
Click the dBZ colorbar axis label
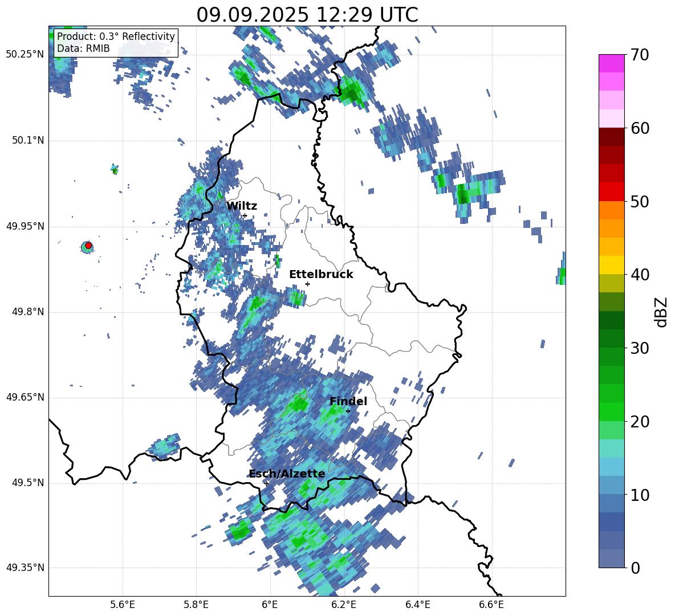[662, 312]
